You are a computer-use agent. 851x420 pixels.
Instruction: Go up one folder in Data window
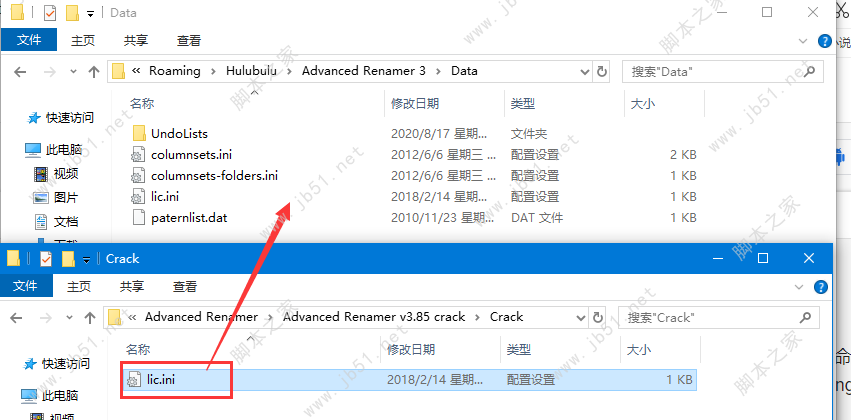click(94, 72)
